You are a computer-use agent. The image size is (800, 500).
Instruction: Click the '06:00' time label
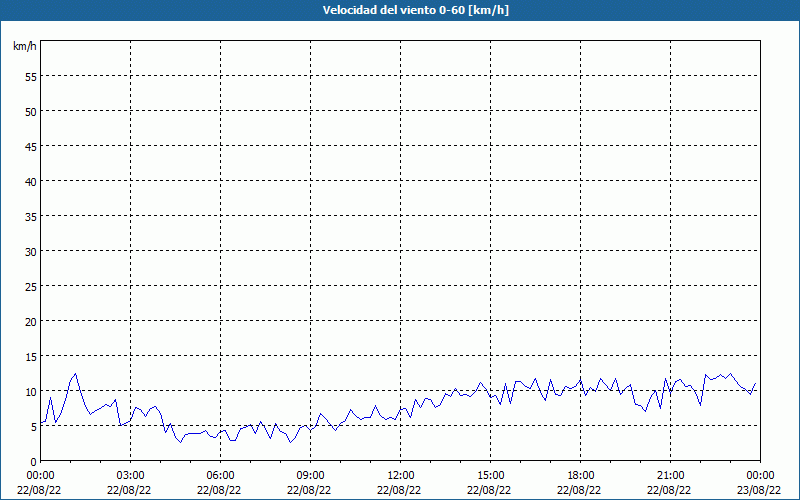click(220, 476)
